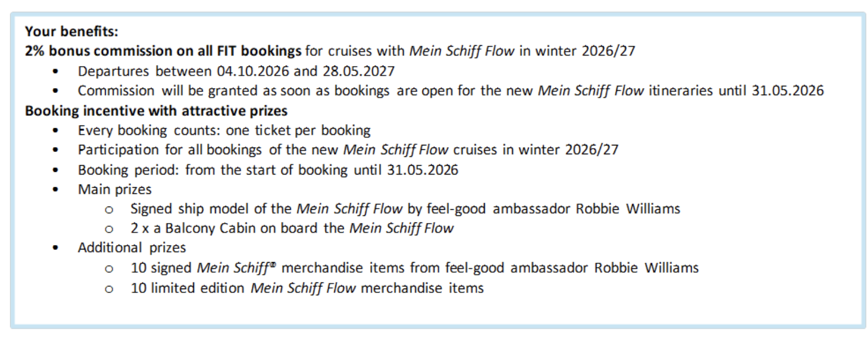Click the "Booking period" line

[268, 170]
